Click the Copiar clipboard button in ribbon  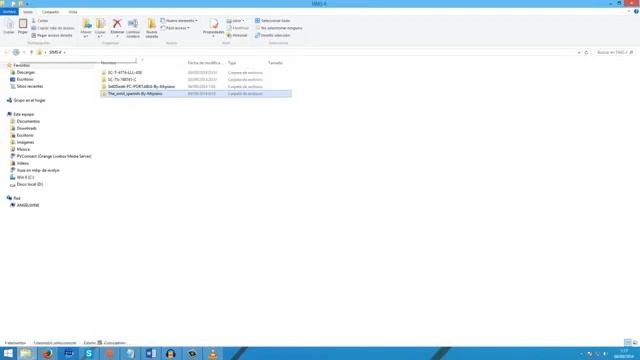tap(9, 27)
